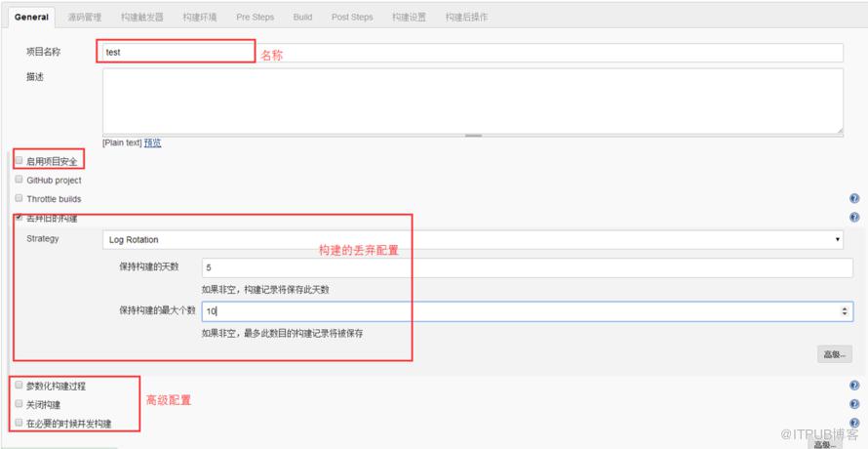Click the 保持构建的最大个数 field showing 10
This screenshot has width=868, height=449.
click(528, 311)
